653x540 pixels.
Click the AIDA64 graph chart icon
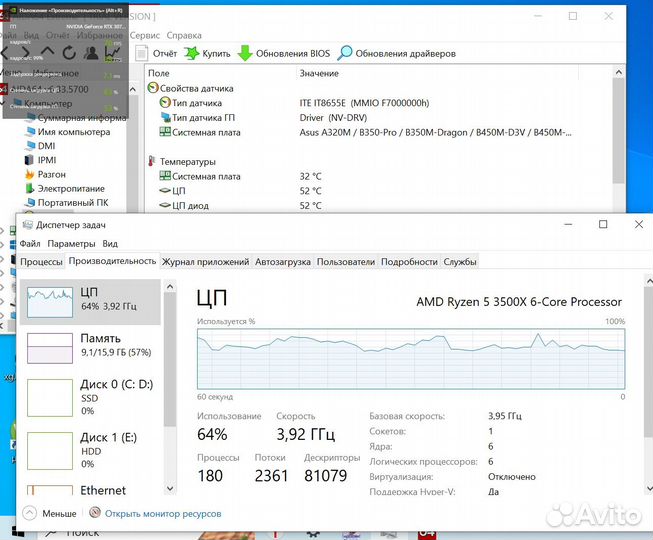(x=112, y=53)
